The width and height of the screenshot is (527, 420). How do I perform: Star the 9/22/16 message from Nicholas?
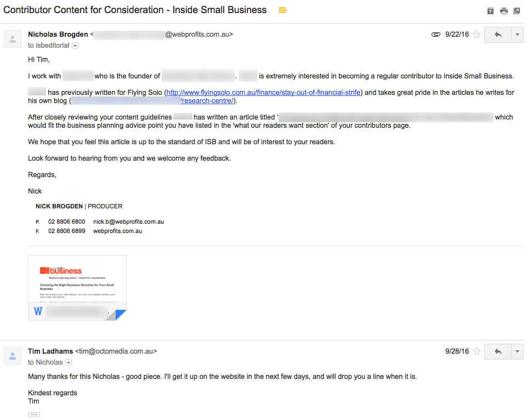pyautogui.click(x=476, y=35)
